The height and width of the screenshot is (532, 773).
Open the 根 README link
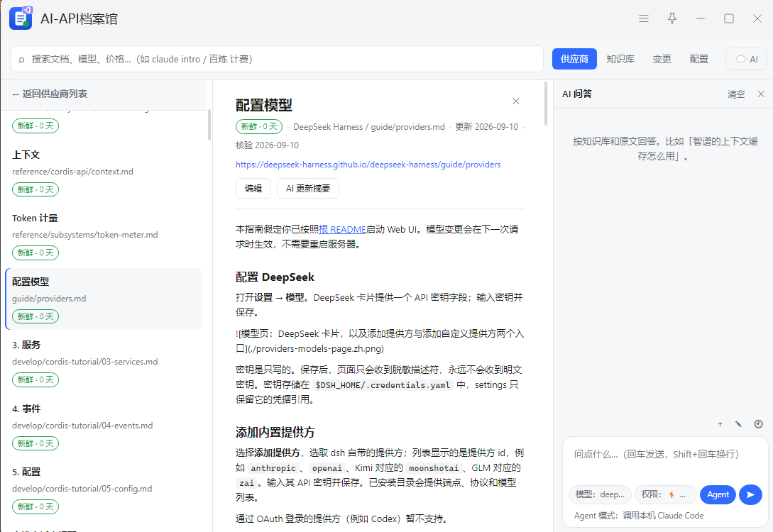coord(343,229)
